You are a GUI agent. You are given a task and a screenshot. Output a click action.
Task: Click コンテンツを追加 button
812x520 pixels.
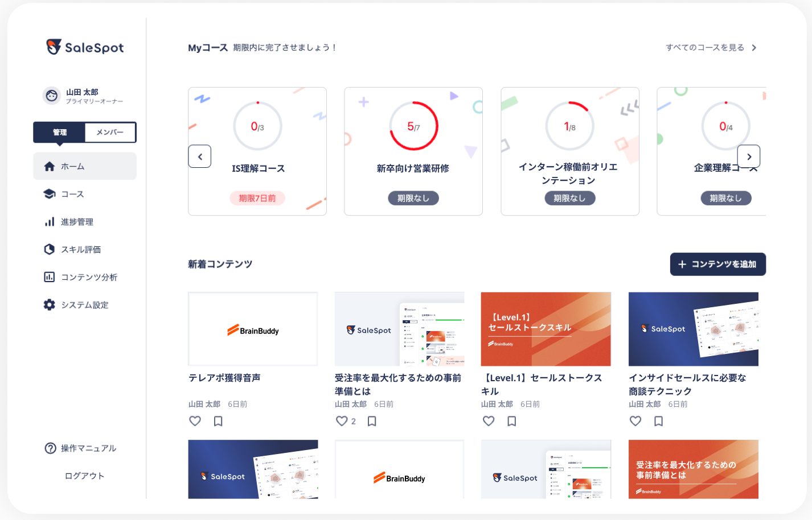tap(718, 264)
